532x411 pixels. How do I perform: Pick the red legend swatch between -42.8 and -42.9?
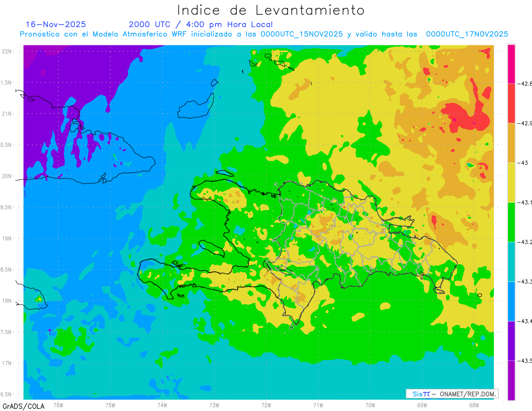click(x=511, y=103)
